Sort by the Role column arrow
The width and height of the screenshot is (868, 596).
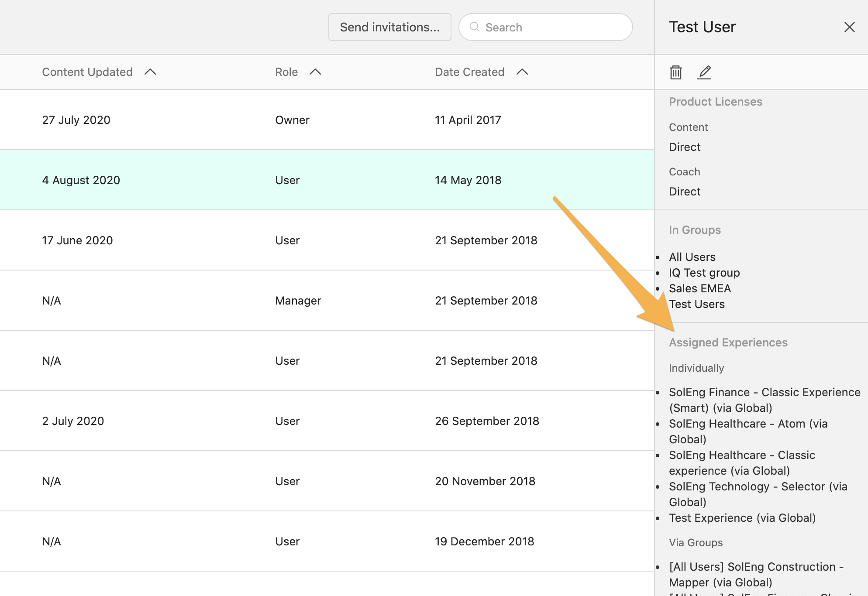click(315, 72)
